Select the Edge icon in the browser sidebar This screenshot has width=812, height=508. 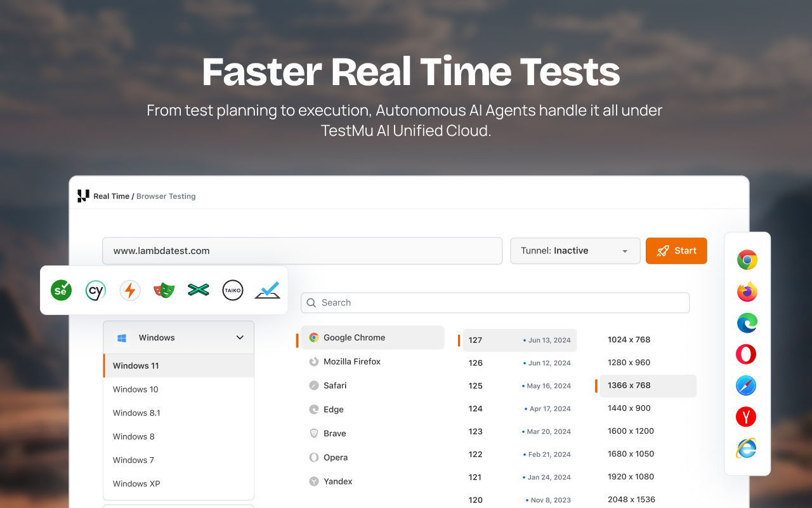[747, 323]
